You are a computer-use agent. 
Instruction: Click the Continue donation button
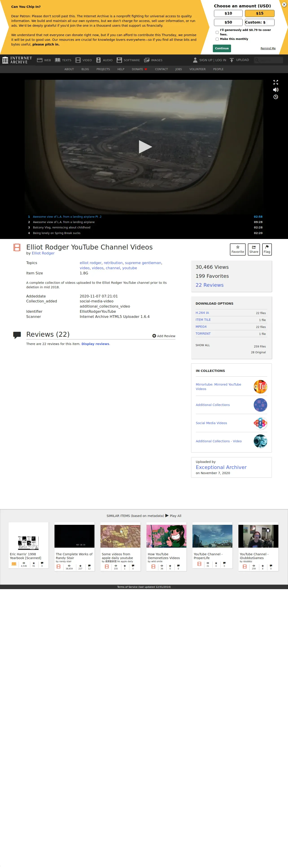(x=222, y=48)
